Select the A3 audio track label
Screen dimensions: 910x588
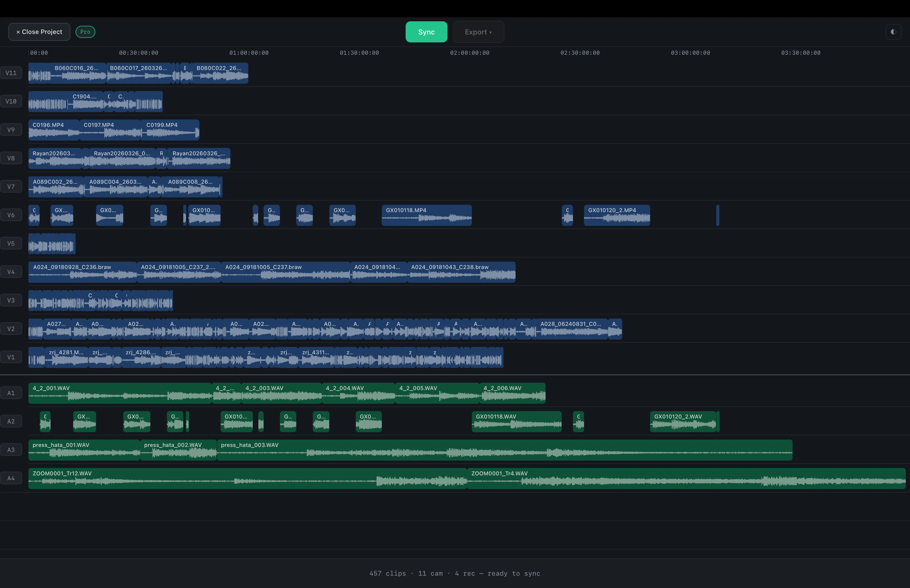pyautogui.click(x=11, y=450)
